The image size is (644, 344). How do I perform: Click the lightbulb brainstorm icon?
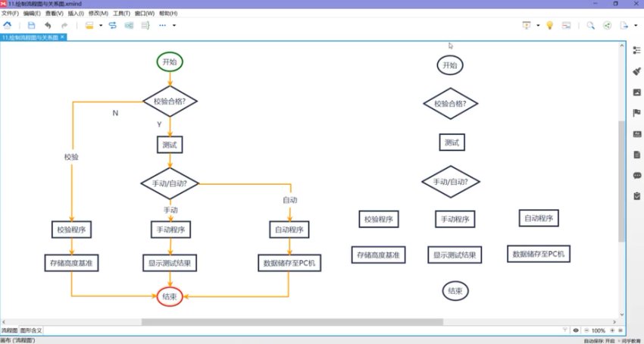tap(549, 25)
